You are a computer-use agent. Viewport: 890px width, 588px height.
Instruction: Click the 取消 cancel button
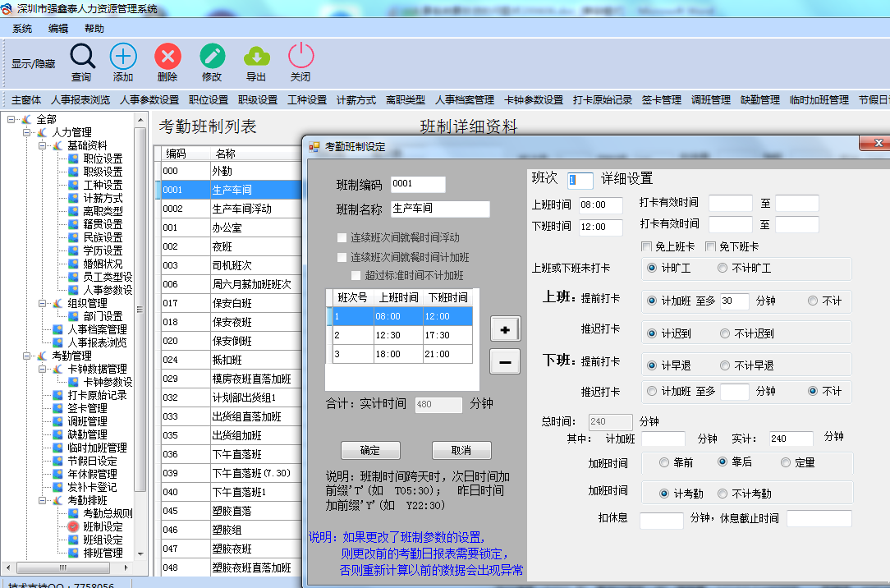[461, 450]
